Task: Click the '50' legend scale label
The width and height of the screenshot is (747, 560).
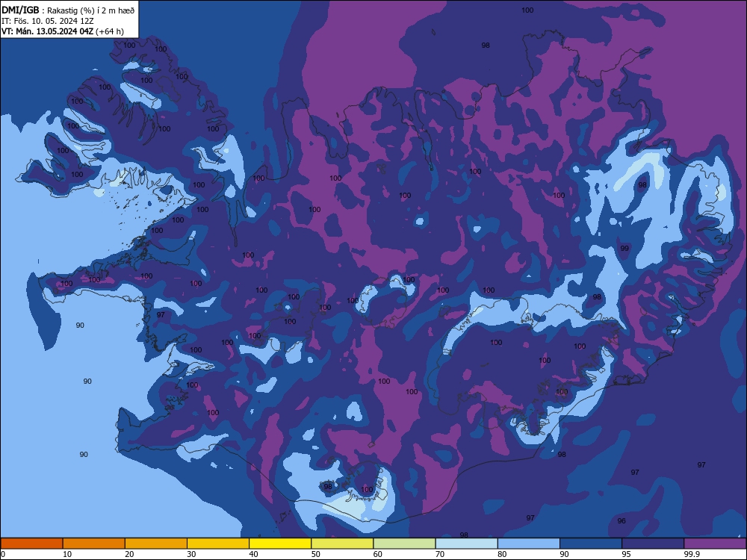Action: [x=315, y=554]
